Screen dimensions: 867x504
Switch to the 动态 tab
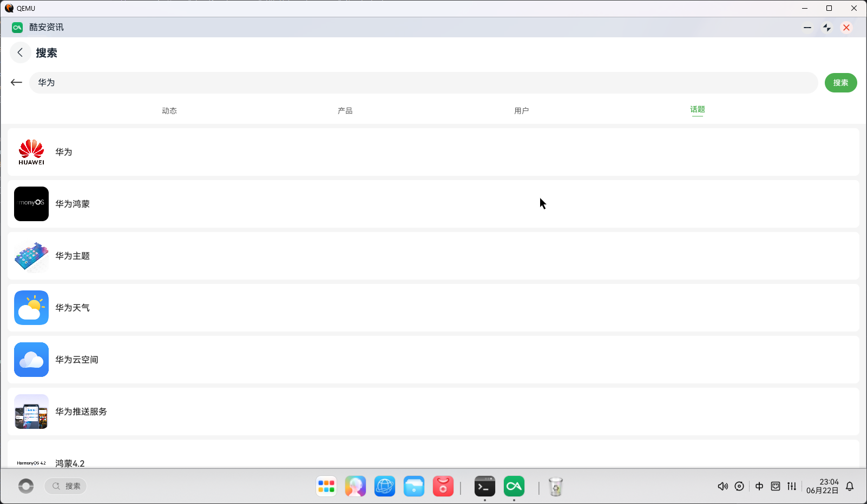[x=169, y=110]
